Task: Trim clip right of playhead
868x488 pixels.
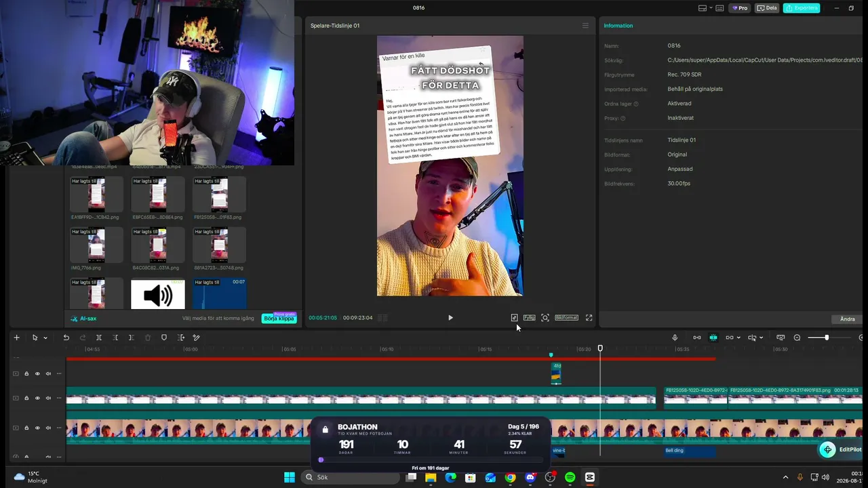Action: (131, 338)
